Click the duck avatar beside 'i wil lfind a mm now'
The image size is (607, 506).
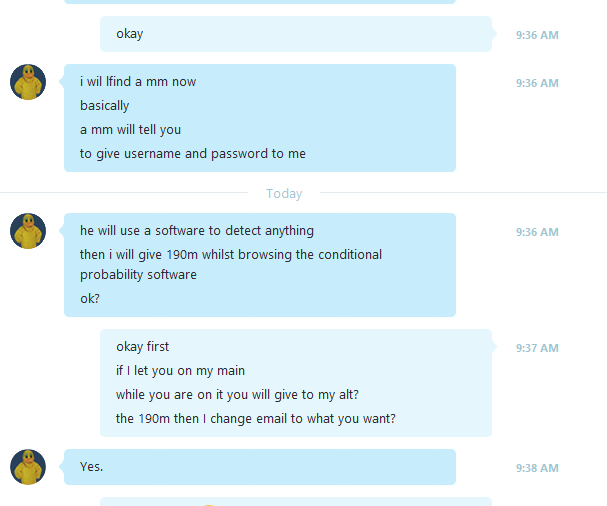pyautogui.click(x=28, y=82)
